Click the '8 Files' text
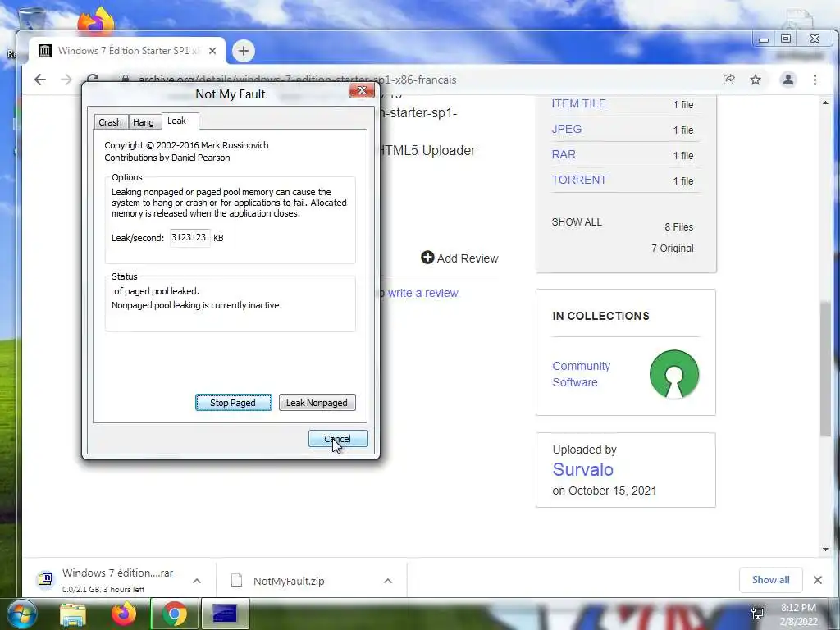Viewport: 840px width, 630px height. (678, 227)
